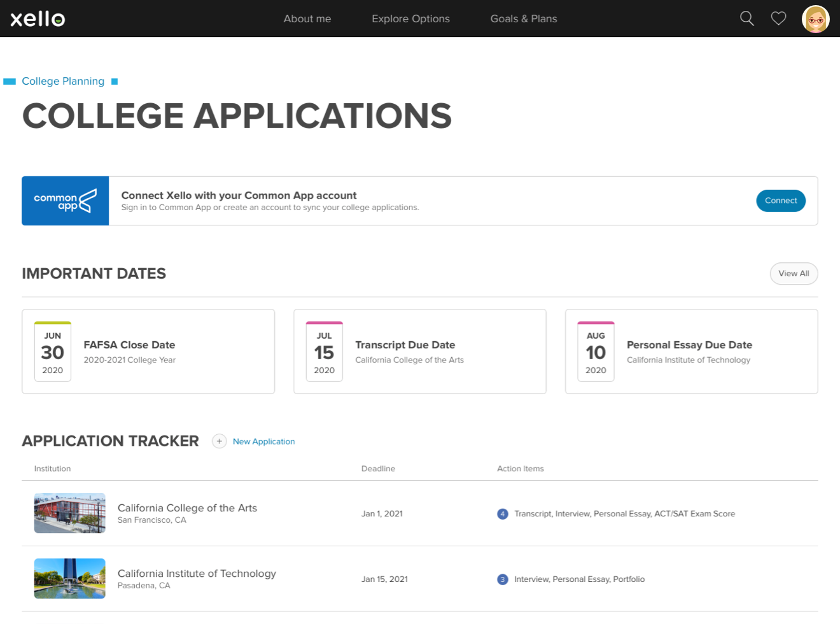Click Connect Xello with your Common App heading
The image size is (840, 624).
[x=239, y=195]
